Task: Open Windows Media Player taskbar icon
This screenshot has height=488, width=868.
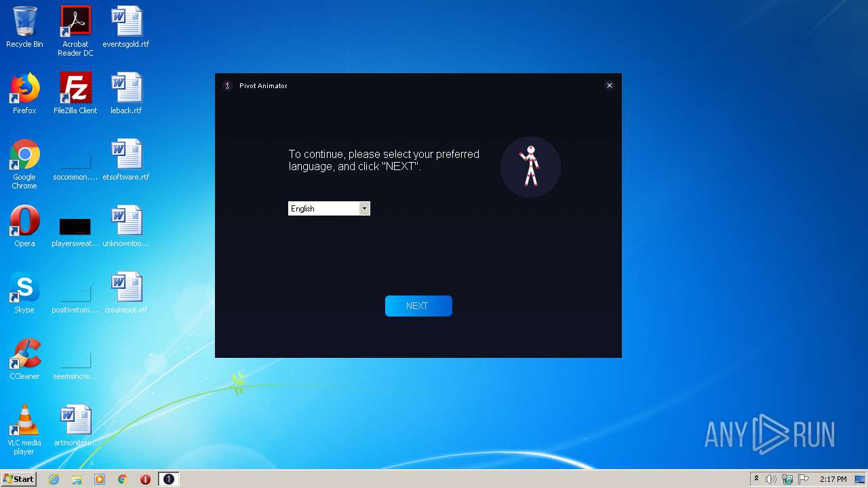Action: tap(100, 479)
